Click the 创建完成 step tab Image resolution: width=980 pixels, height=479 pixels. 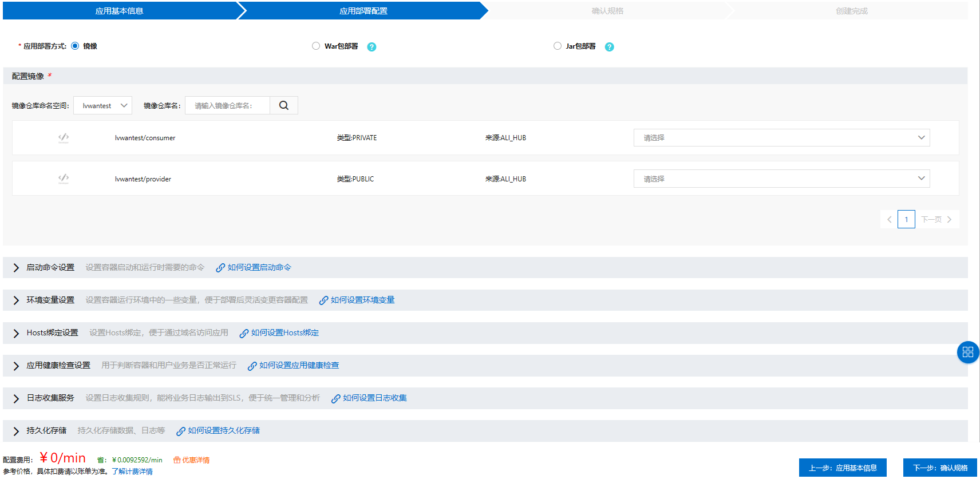point(851,11)
